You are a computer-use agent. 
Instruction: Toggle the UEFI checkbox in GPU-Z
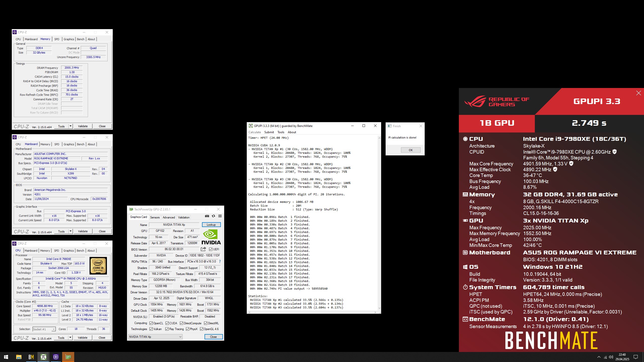[x=211, y=249]
